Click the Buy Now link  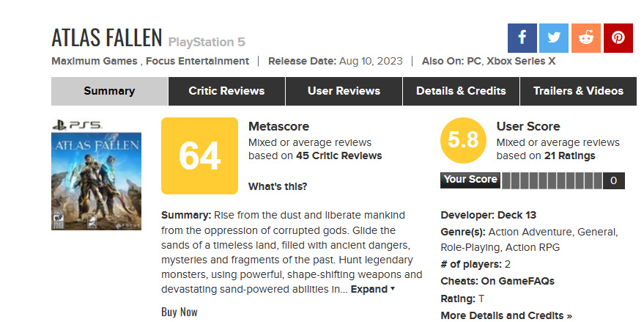[179, 312]
